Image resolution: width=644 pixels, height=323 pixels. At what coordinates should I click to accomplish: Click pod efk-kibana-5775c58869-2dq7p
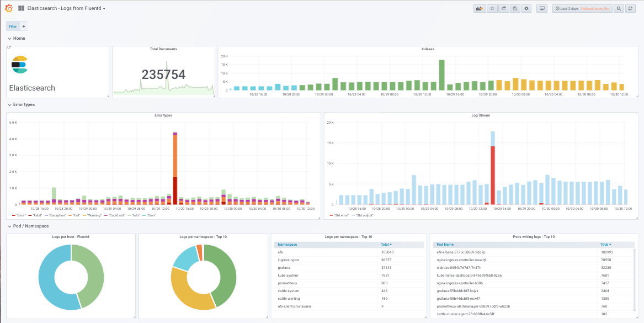tap(461, 252)
